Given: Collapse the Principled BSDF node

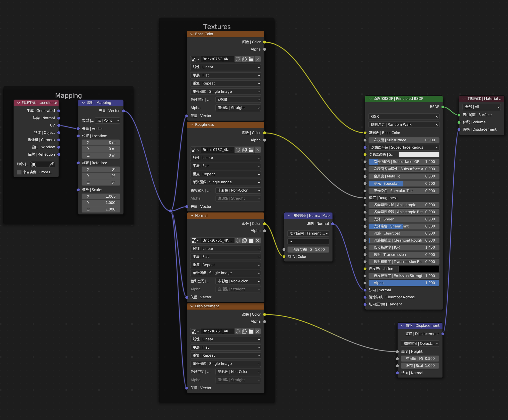Looking at the screenshot, I should click(x=370, y=99).
